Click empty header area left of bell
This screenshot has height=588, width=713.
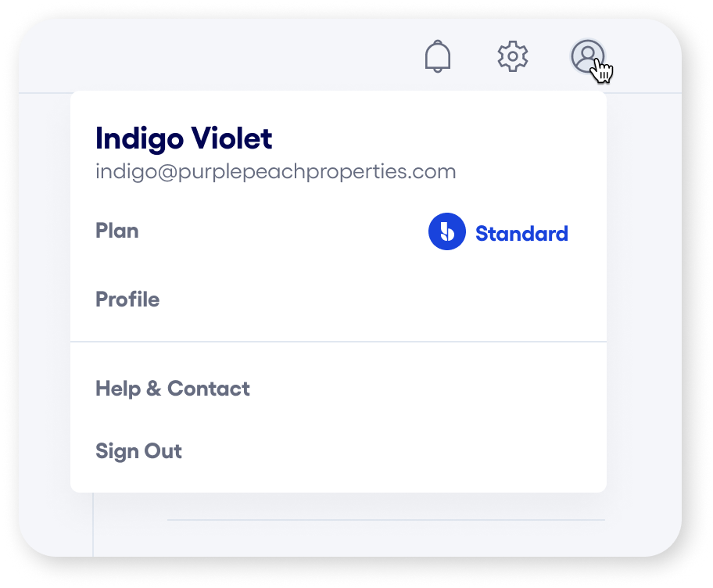pos(235,56)
